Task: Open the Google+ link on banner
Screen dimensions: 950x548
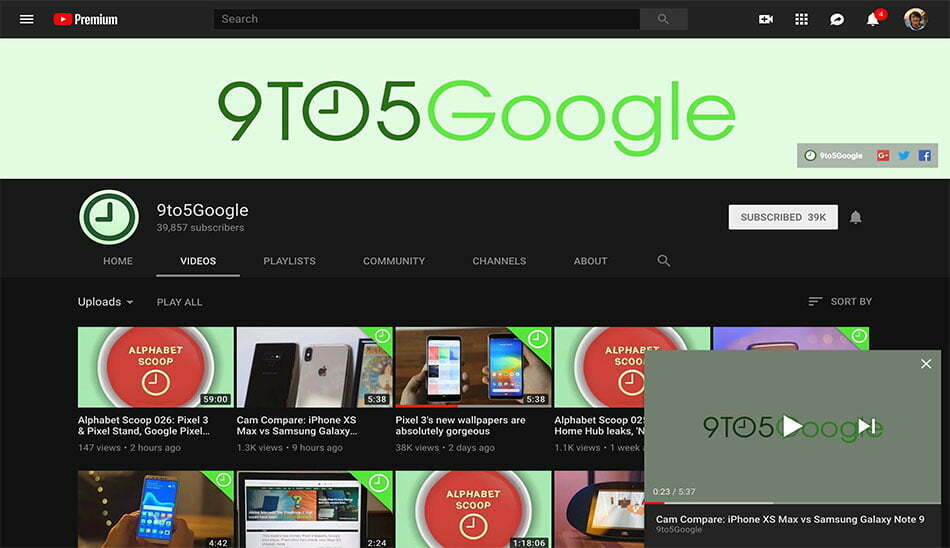Action: (883, 156)
